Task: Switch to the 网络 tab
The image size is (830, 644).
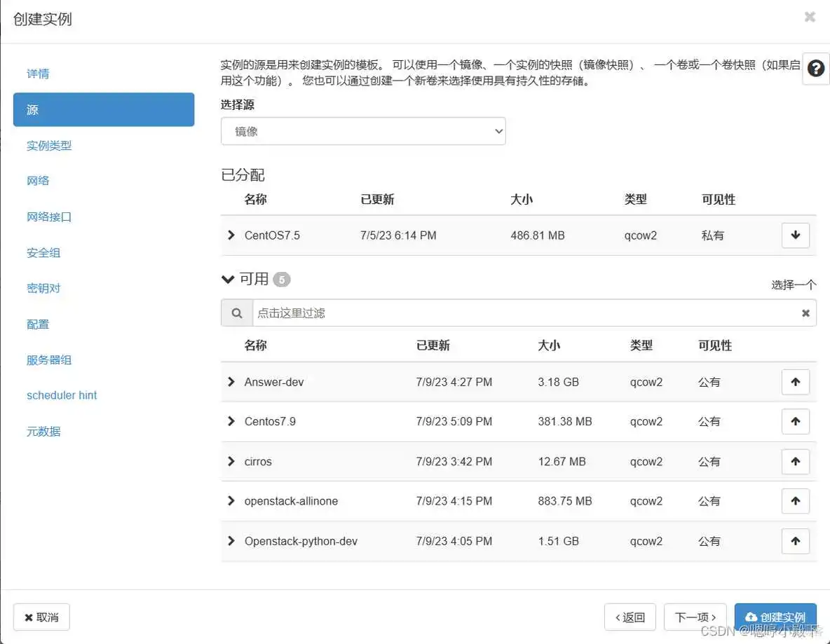Action: [38, 180]
